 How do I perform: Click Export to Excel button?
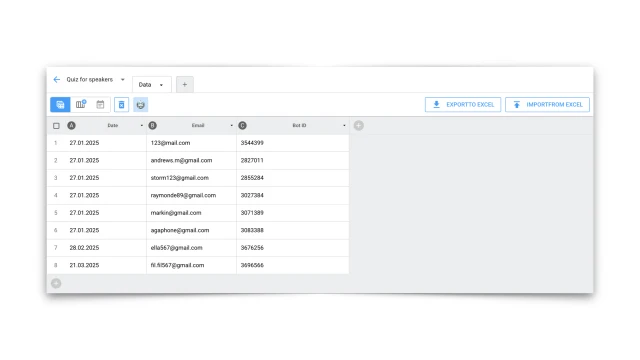(x=463, y=104)
